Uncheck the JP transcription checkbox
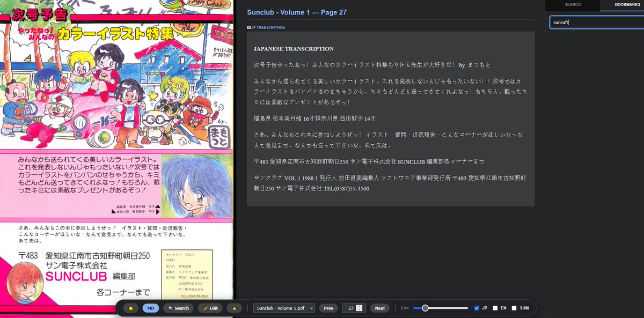This screenshot has height=318, width=644. pyautogui.click(x=477, y=308)
